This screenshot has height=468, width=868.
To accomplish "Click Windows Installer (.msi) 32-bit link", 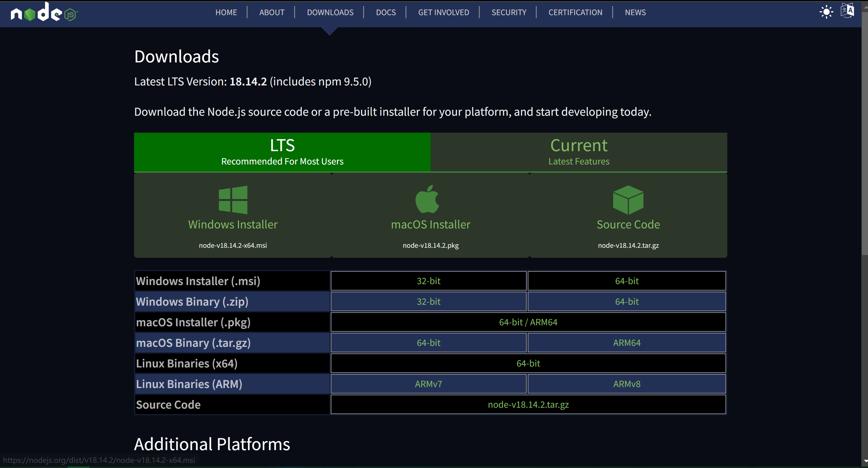I will [x=429, y=281].
